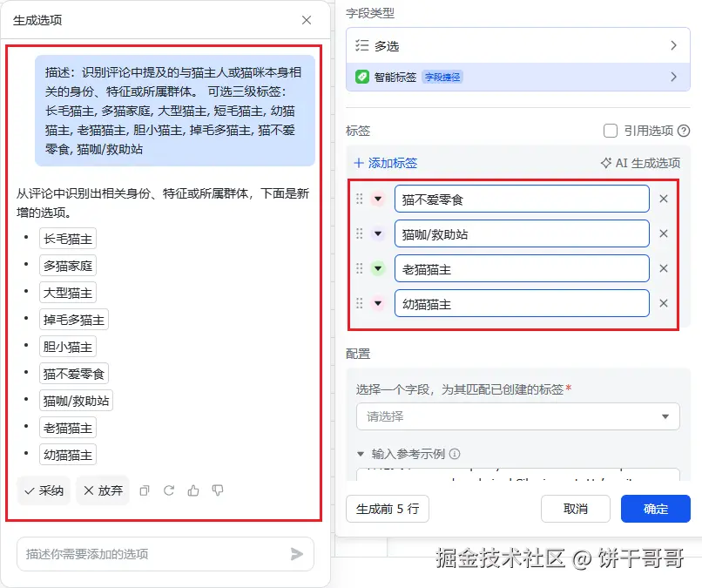This screenshot has height=588, width=702.
Task: Remove the 老猫猫主 tag
Action: click(x=664, y=268)
